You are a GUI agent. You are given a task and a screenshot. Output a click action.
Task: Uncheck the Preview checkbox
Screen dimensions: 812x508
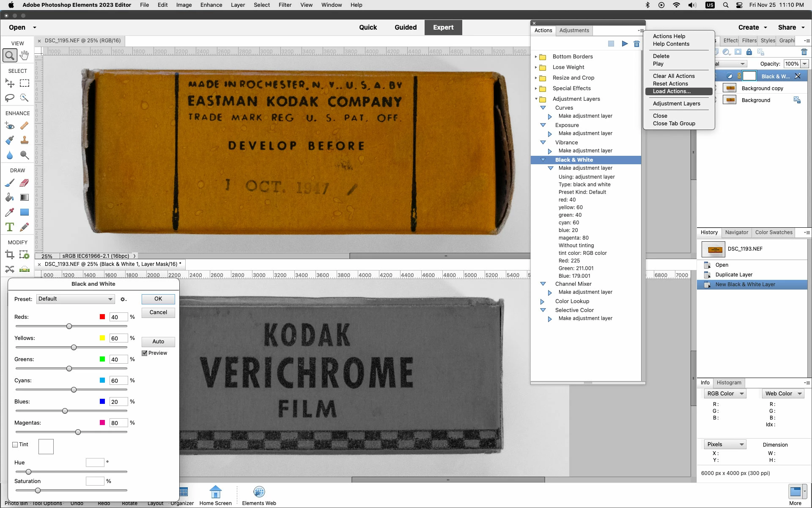pos(145,353)
